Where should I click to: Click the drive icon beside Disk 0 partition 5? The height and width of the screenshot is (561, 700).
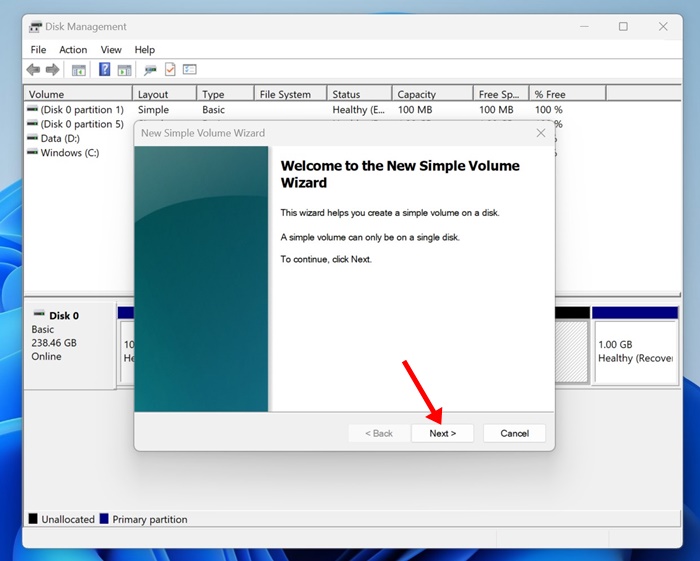coord(32,123)
